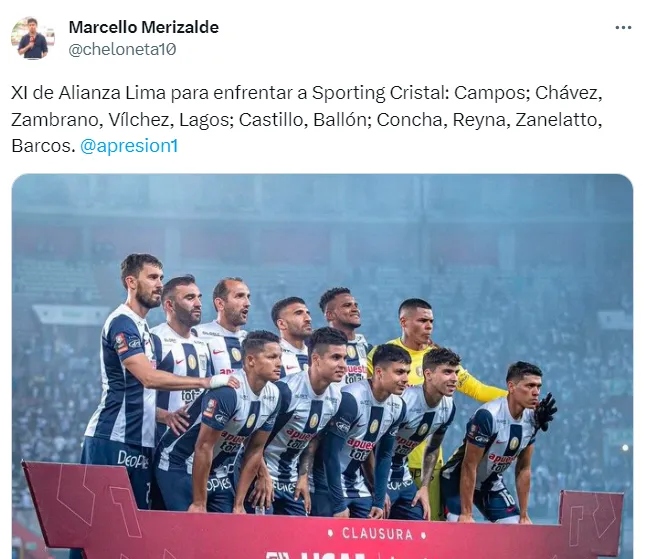This screenshot has height=559, width=647.
Task: Open Marcello Merizalde's profile avatar
Action: coord(33,38)
